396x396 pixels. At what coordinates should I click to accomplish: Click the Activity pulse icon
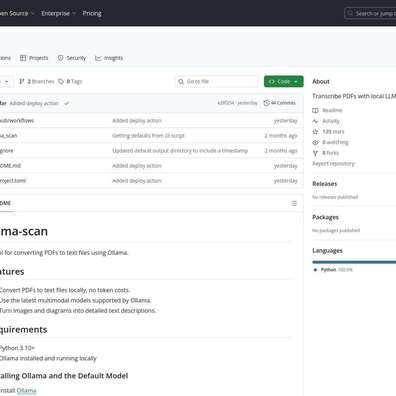315,121
